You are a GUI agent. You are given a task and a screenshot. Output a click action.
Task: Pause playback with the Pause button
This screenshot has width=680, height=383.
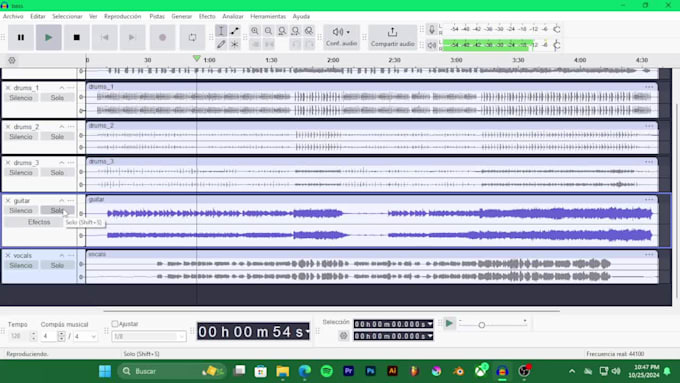pyautogui.click(x=20, y=37)
